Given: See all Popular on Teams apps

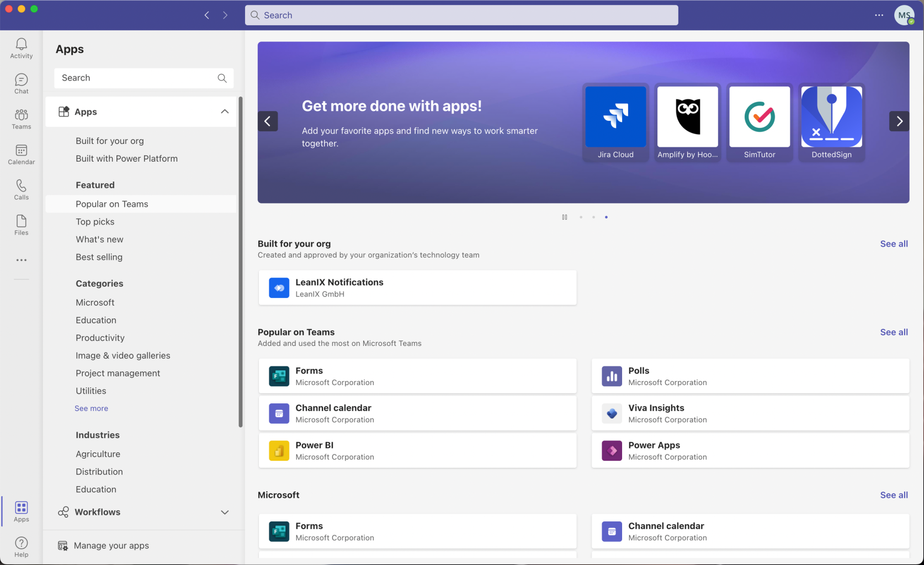Looking at the screenshot, I should [x=894, y=332].
